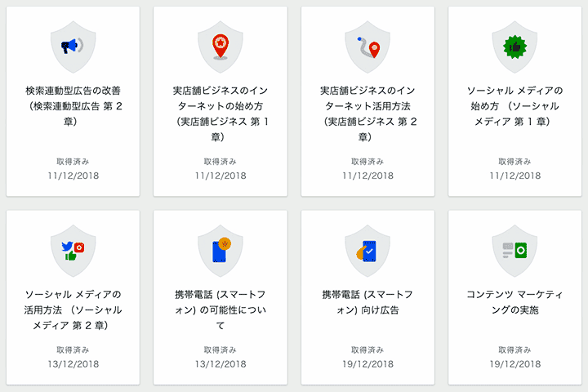Open 携帯電話の可能性について title

[220, 310]
